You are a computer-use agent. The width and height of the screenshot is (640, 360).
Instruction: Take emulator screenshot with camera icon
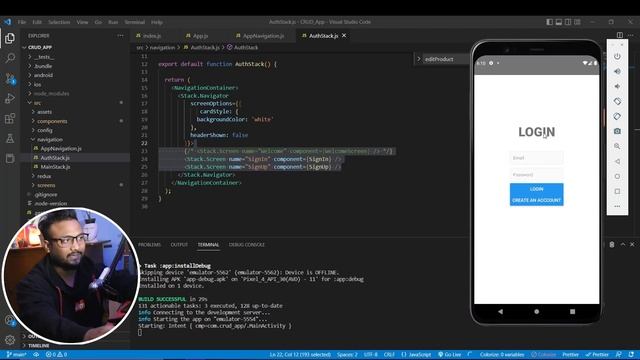coord(617,131)
